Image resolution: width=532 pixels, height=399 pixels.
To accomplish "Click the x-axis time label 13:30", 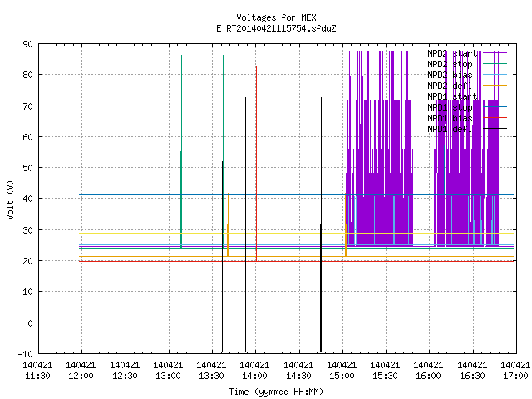I will (x=211, y=377).
